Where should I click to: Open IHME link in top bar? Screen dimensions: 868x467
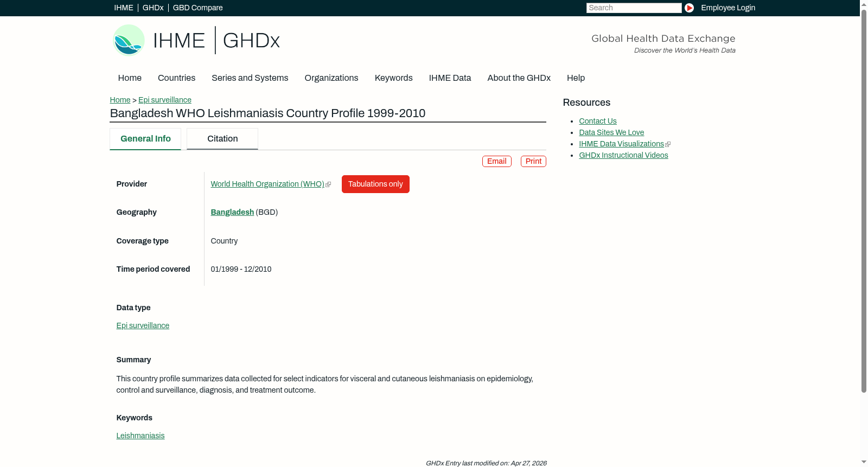pyautogui.click(x=124, y=8)
